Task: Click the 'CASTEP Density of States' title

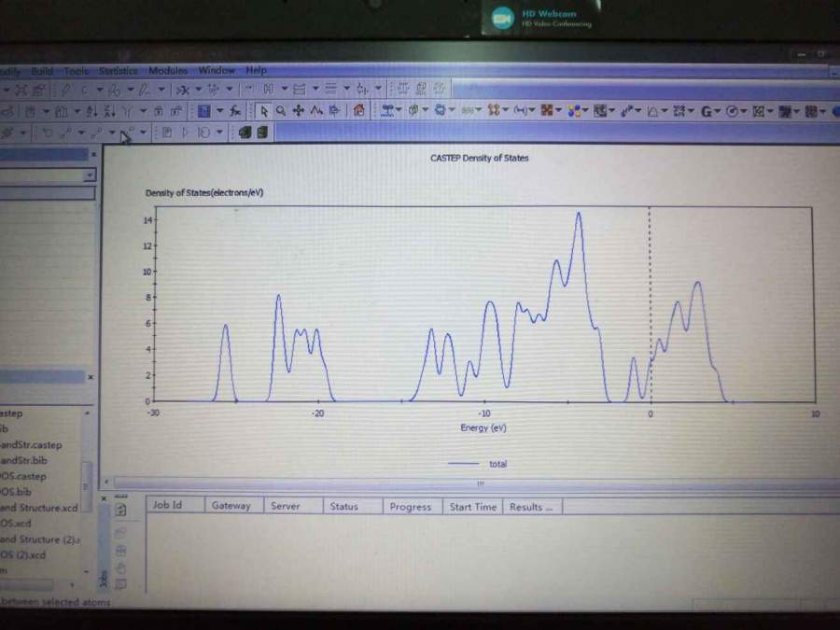Action: coord(480,158)
